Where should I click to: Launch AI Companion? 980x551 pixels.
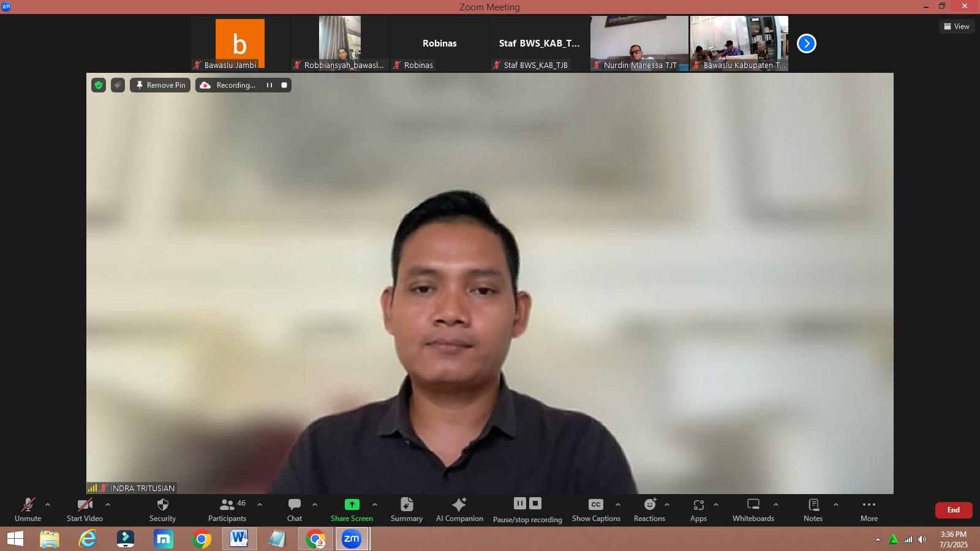pos(459,505)
